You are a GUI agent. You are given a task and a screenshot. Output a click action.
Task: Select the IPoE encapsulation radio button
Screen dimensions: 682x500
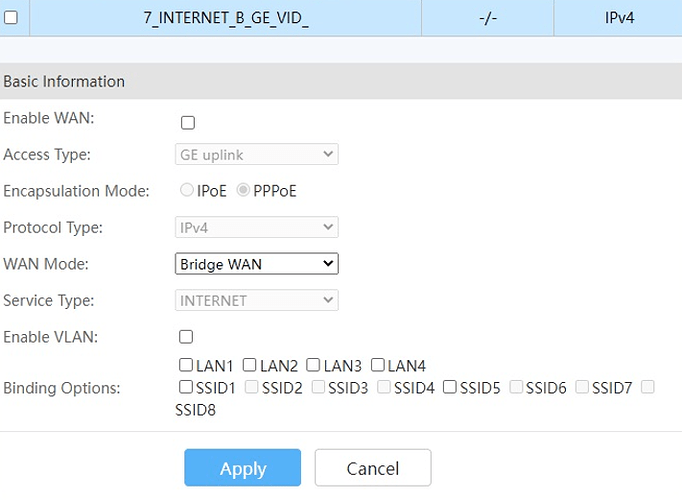pyautogui.click(x=187, y=191)
